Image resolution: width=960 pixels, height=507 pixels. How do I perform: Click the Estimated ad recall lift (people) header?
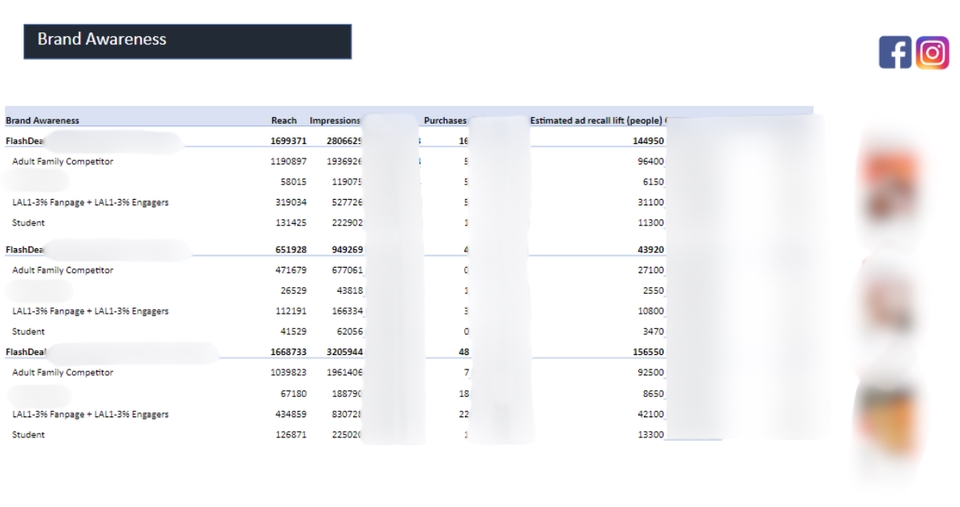pos(596,121)
